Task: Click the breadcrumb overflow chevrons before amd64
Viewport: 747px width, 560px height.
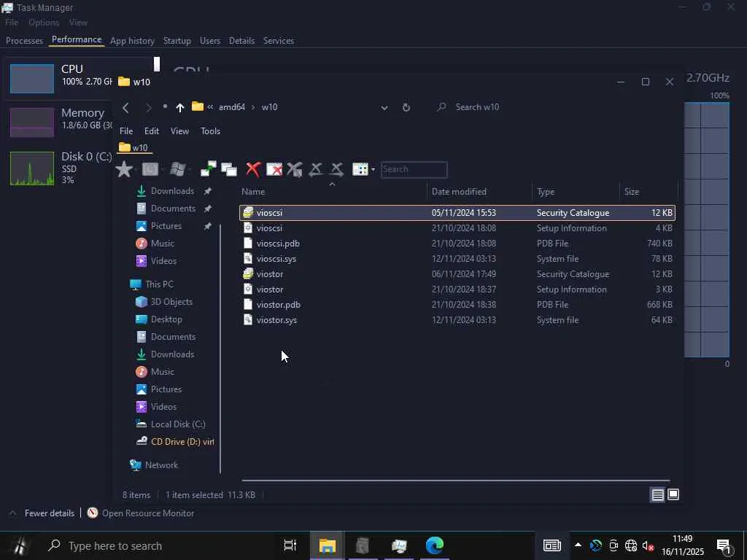Action: pyautogui.click(x=210, y=107)
